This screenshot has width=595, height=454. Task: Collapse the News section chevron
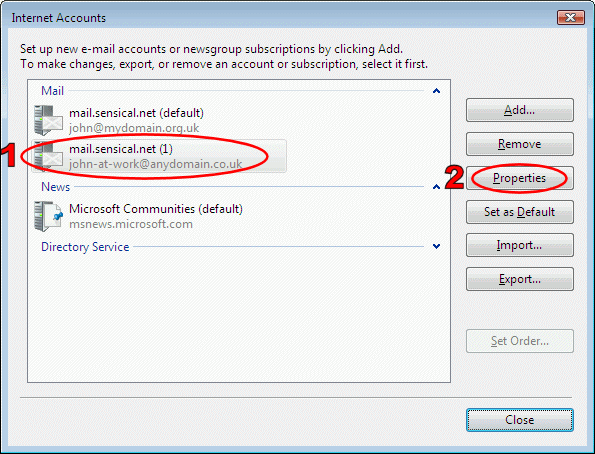tap(436, 187)
